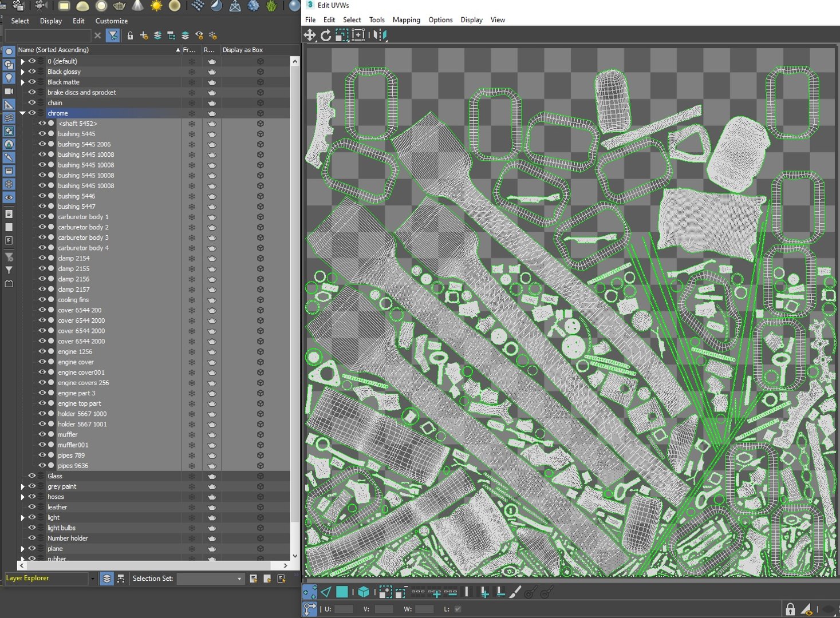Select the Move tool in Edit UVWs toolbar
Viewport: 840px width, 618px height.
pyautogui.click(x=310, y=35)
